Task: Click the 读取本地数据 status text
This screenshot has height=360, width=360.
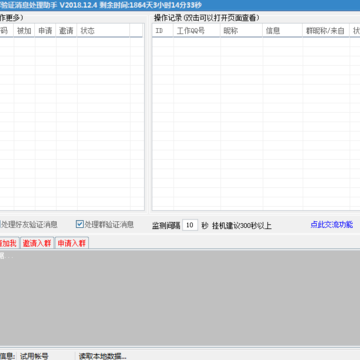Action: pyautogui.click(x=103, y=356)
